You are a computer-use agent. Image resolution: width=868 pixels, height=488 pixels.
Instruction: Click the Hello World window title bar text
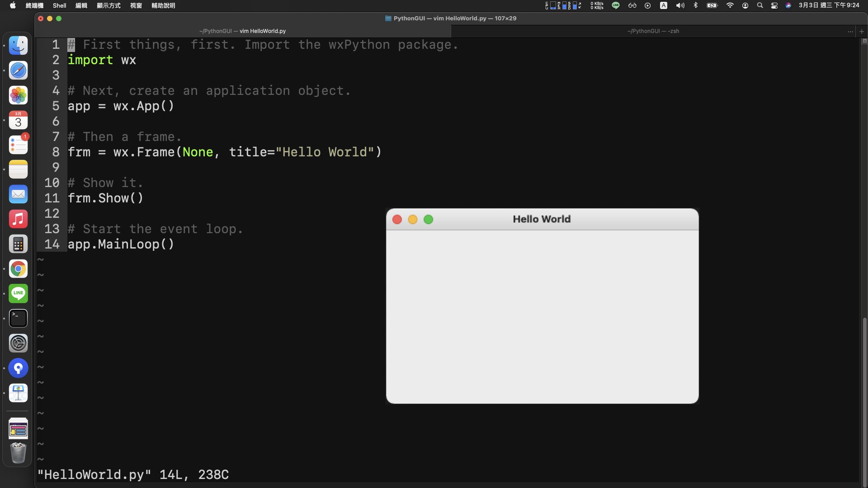click(542, 219)
